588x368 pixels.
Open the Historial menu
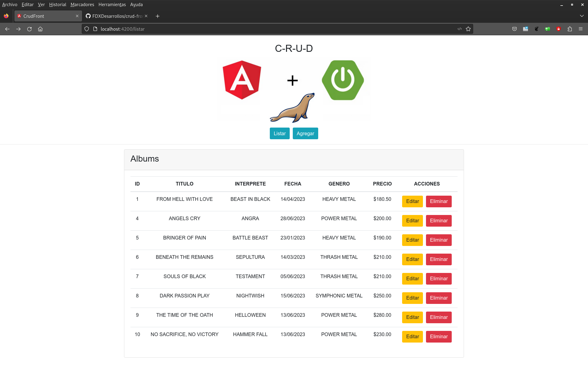58,5
